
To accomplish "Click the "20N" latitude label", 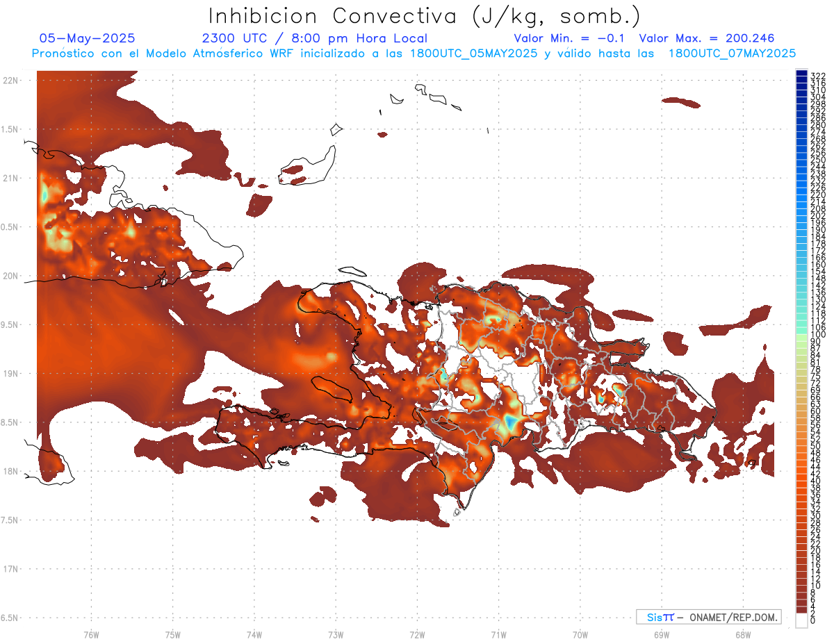I will [10, 276].
